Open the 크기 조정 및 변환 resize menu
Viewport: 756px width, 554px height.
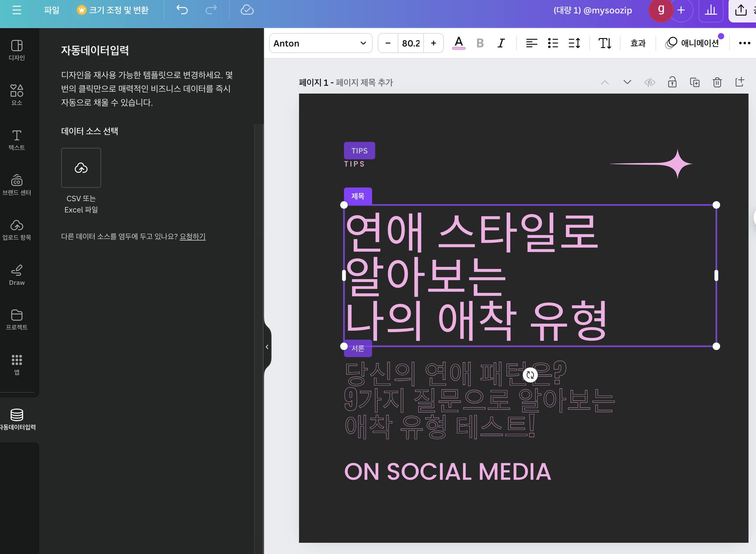pyautogui.click(x=113, y=10)
